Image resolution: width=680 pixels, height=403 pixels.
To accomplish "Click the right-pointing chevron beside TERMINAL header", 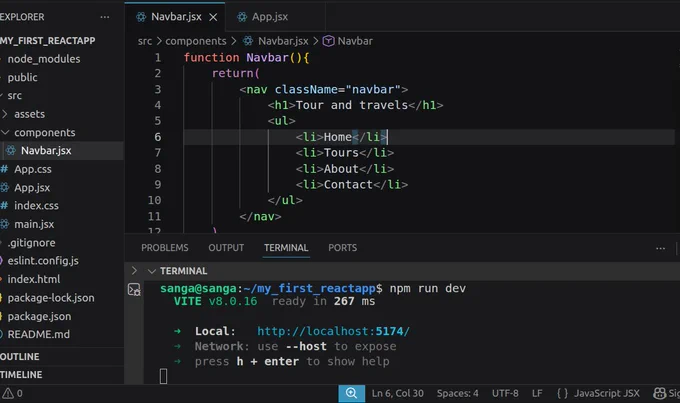I will click(x=134, y=271).
